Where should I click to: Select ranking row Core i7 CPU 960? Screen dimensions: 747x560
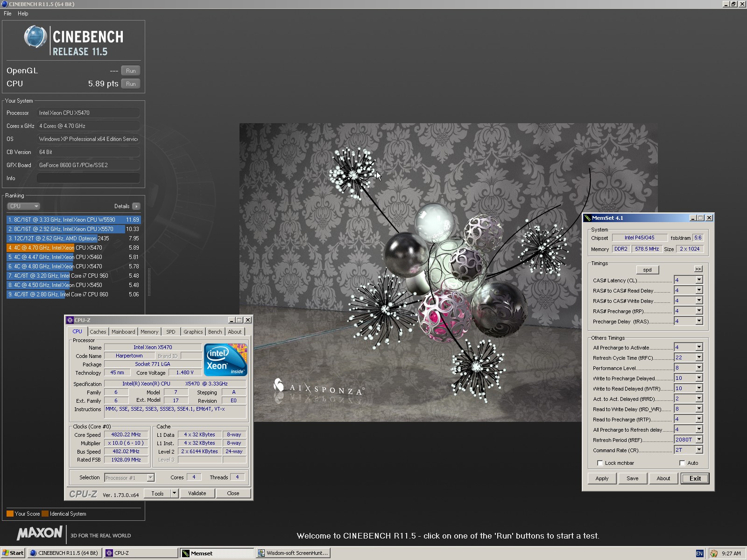73,276
